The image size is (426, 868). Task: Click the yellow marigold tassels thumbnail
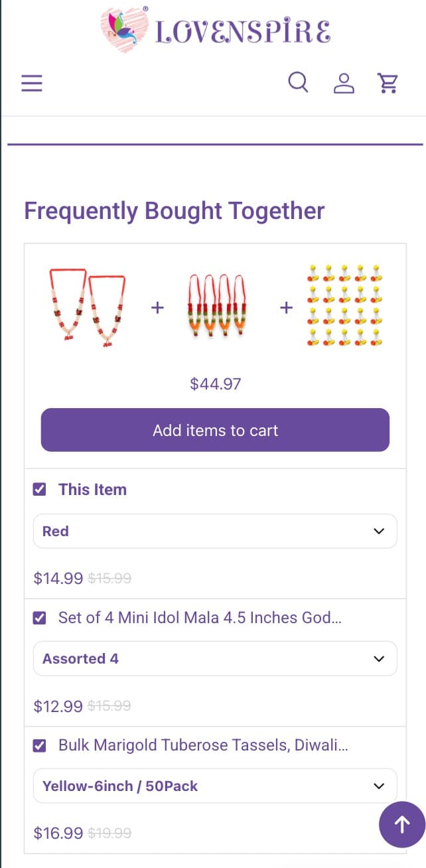[x=346, y=306]
